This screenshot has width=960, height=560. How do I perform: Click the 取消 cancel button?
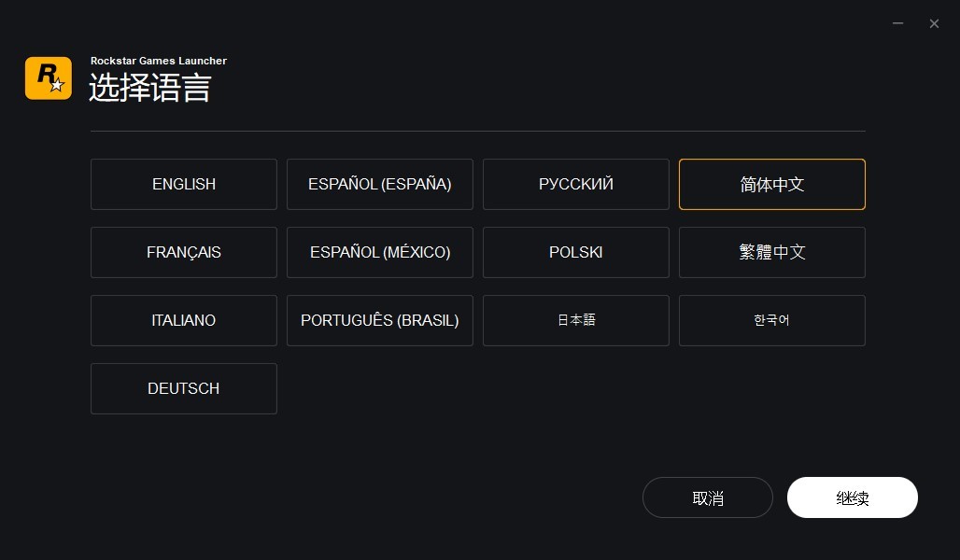click(707, 497)
